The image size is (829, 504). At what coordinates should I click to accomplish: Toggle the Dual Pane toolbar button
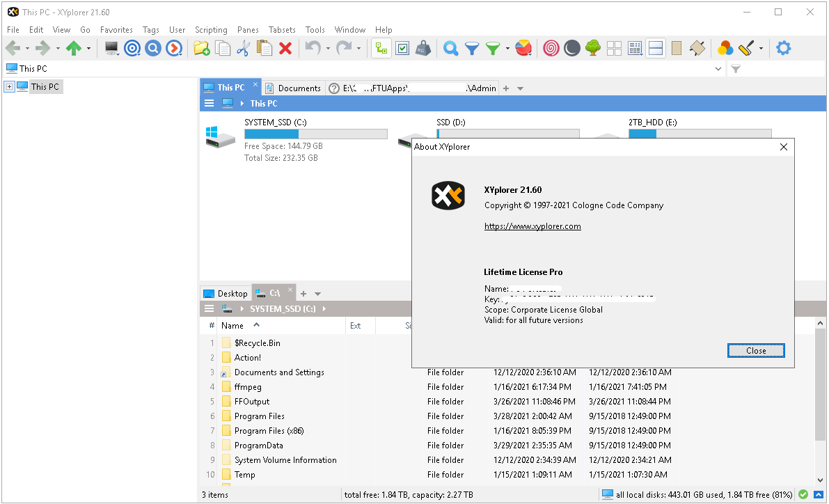pyautogui.click(x=656, y=48)
